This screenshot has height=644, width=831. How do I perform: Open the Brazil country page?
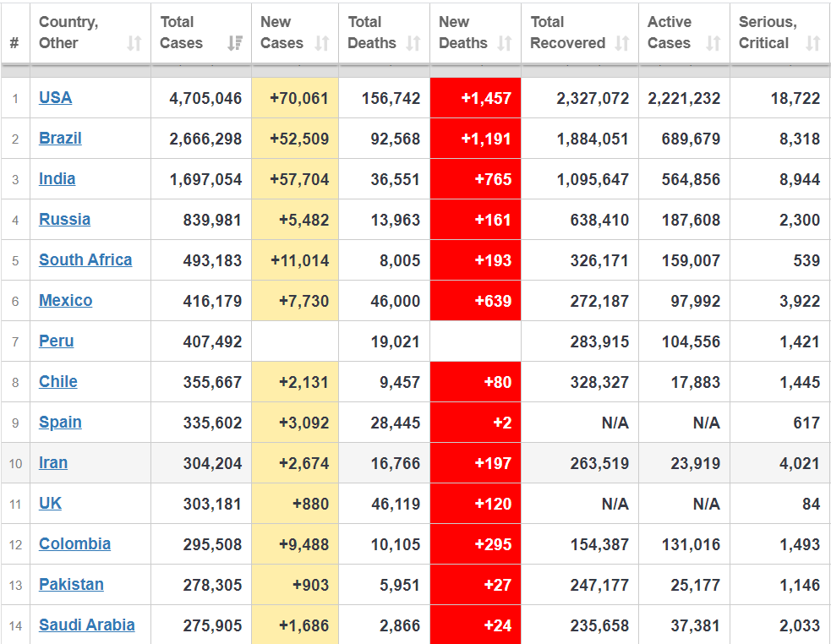tap(60, 138)
